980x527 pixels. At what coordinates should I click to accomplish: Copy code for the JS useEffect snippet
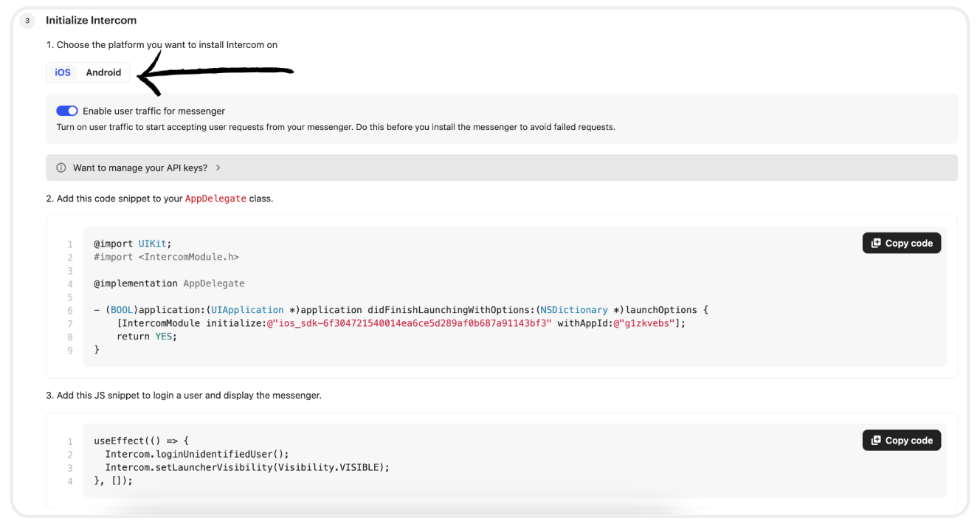901,440
